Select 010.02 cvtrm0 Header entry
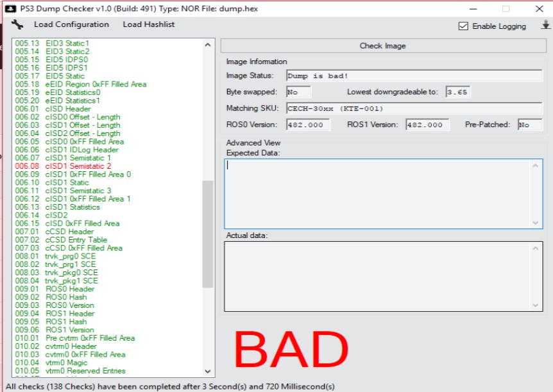This screenshot has width=553, height=392. (x=56, y=346)
